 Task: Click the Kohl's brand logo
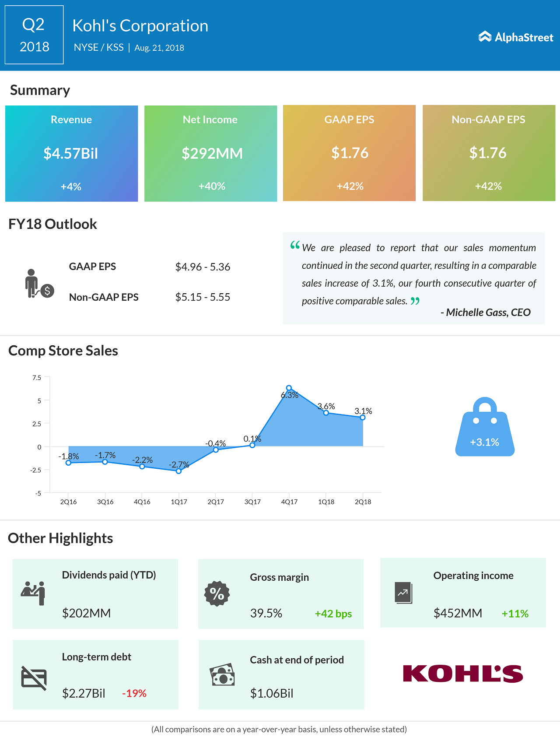463,674
